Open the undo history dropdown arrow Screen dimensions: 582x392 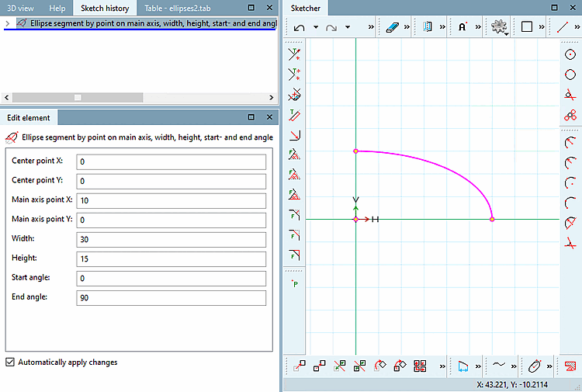[x=316, y=27]
